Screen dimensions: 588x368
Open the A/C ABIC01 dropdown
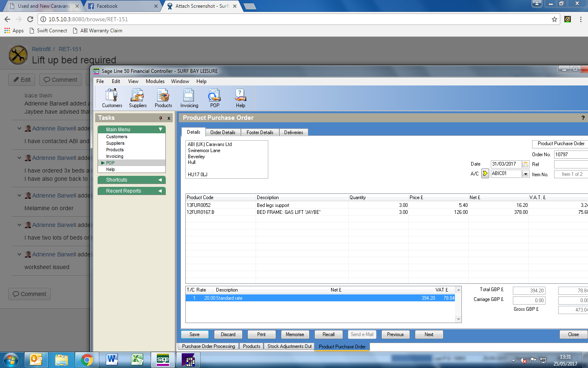pos(526,174)
